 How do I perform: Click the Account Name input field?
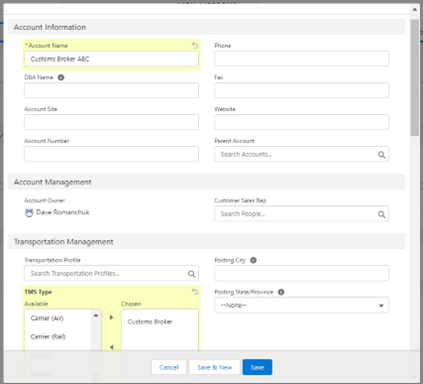[x=111, y=59]
